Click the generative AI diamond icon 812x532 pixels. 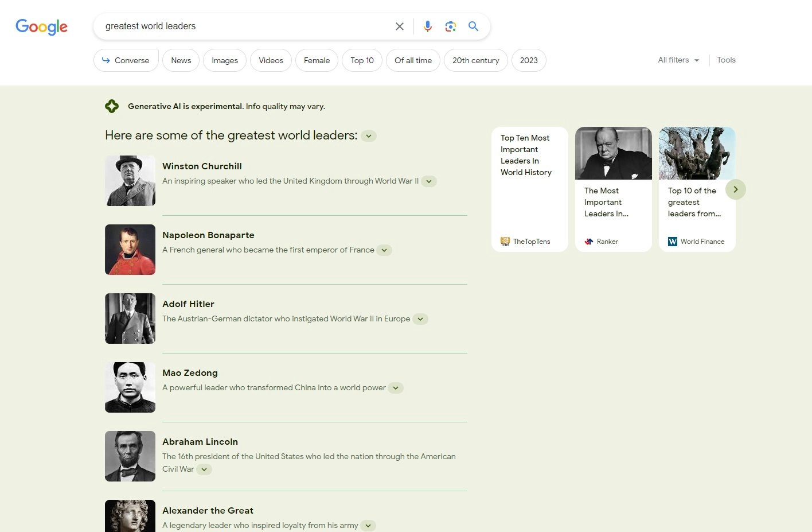coord(112,106)
